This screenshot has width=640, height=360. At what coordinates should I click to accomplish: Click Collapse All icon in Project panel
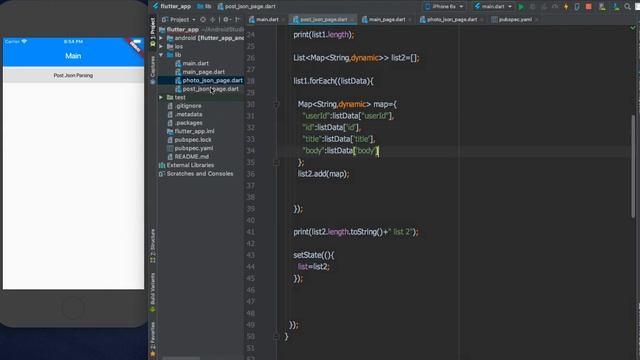point(213,20)
